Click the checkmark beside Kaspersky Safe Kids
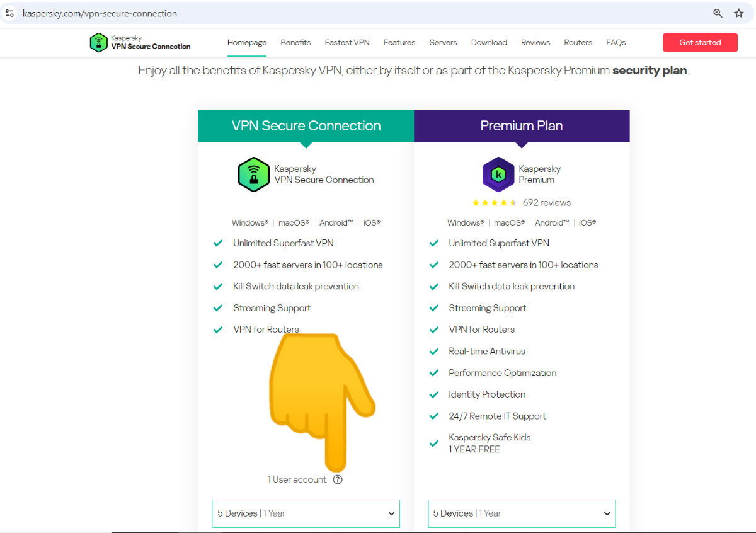Screen dimensions: 756x533 [434, 444]
